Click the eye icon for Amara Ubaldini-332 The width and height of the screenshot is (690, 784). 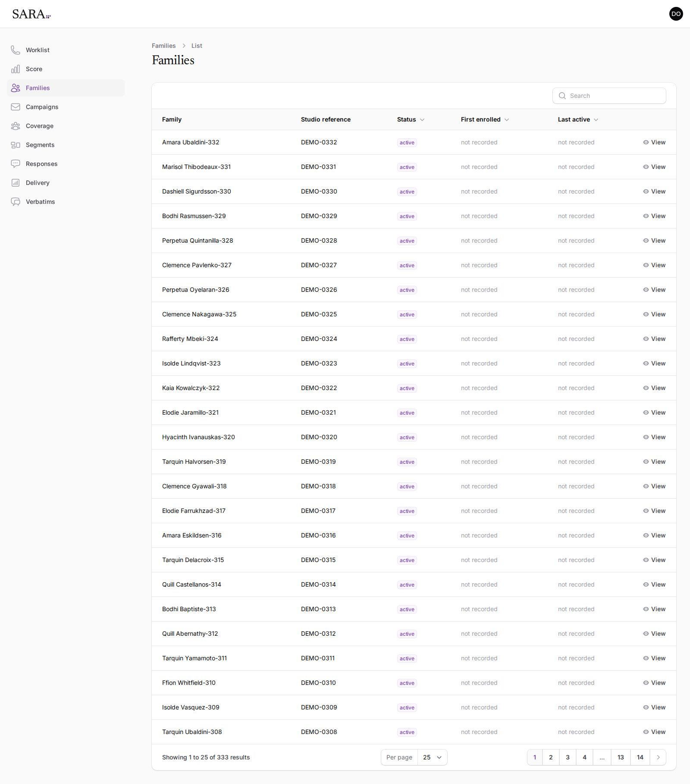pyautogui.click(x=646, y=142)
